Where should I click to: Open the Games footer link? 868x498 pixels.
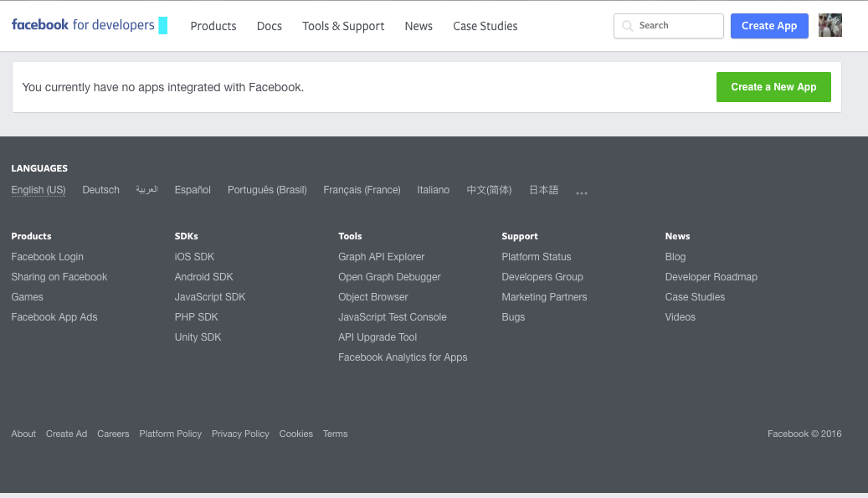pyautogui.click(x=27, y=297)
